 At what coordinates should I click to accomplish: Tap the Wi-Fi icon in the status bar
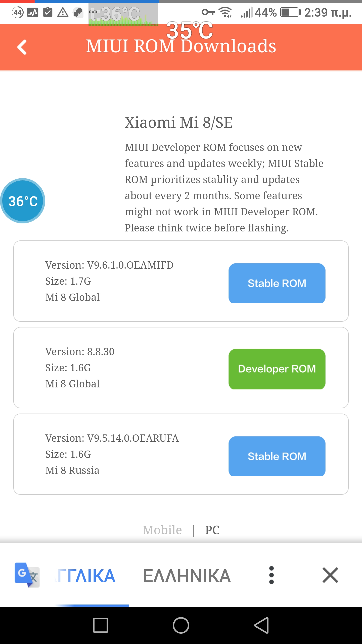pyautogui.click(x=225, y=12)
